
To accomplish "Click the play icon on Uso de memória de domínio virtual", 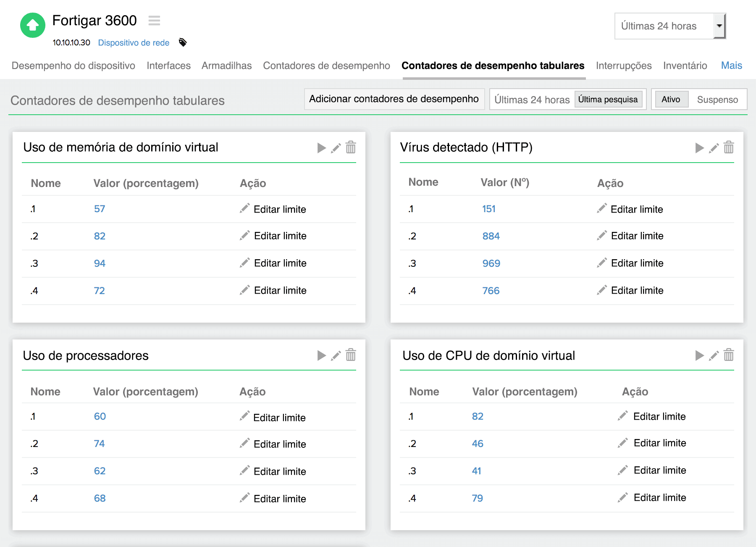I will [321, 148].
